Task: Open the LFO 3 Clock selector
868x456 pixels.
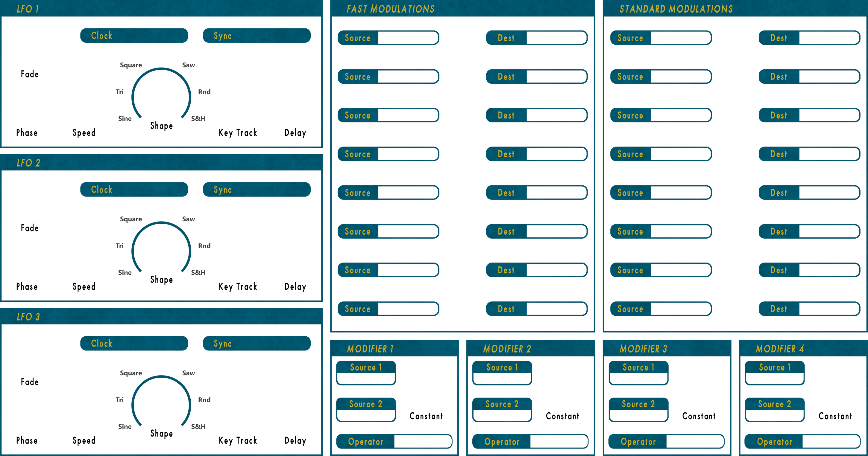Action: (x=134, y=343)
